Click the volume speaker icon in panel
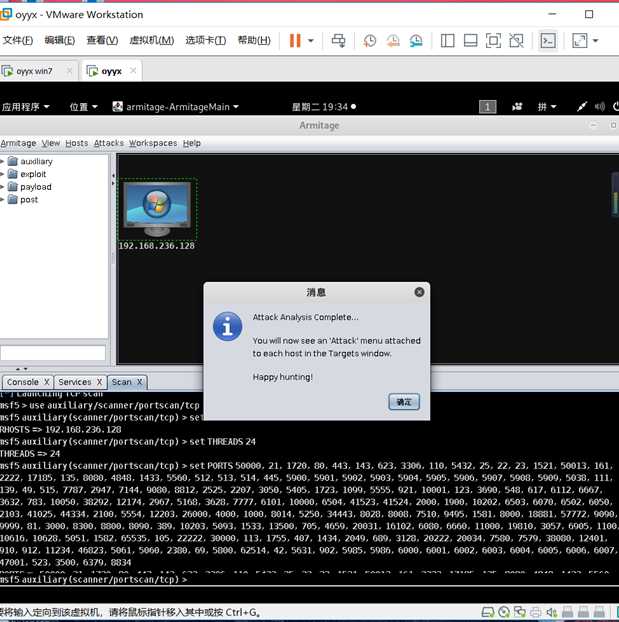 600,107
